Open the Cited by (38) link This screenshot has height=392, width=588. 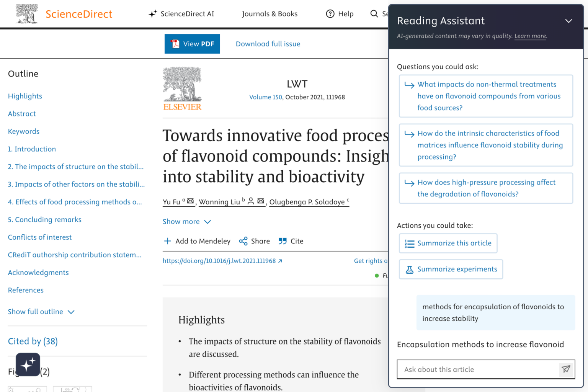pyautogui.click(x=33, y=341)
